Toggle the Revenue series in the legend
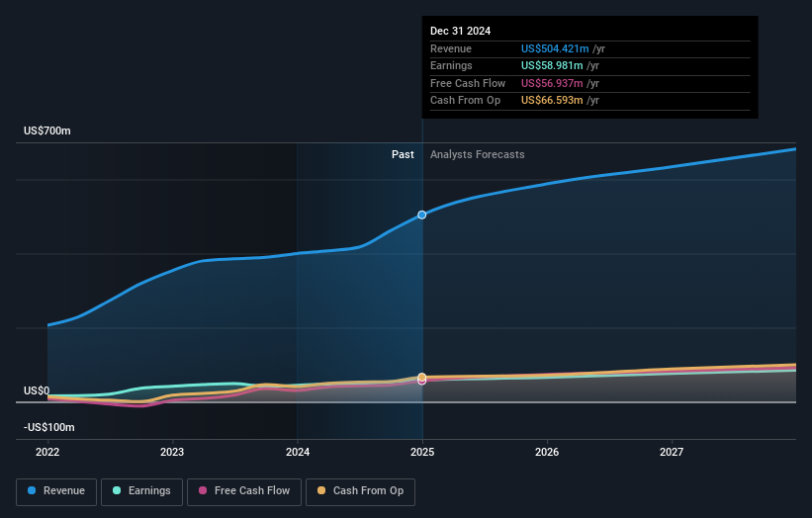The image size is (812, 518). [56, 491]
